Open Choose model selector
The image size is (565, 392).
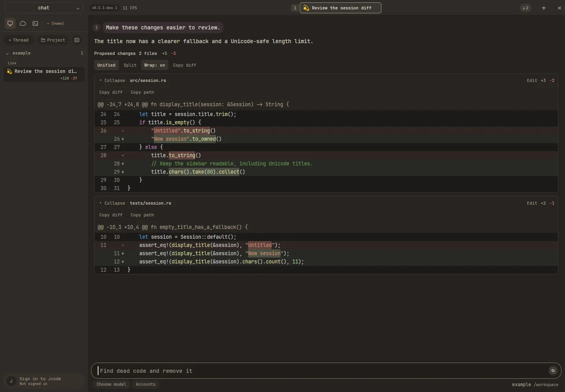[111, 385]
